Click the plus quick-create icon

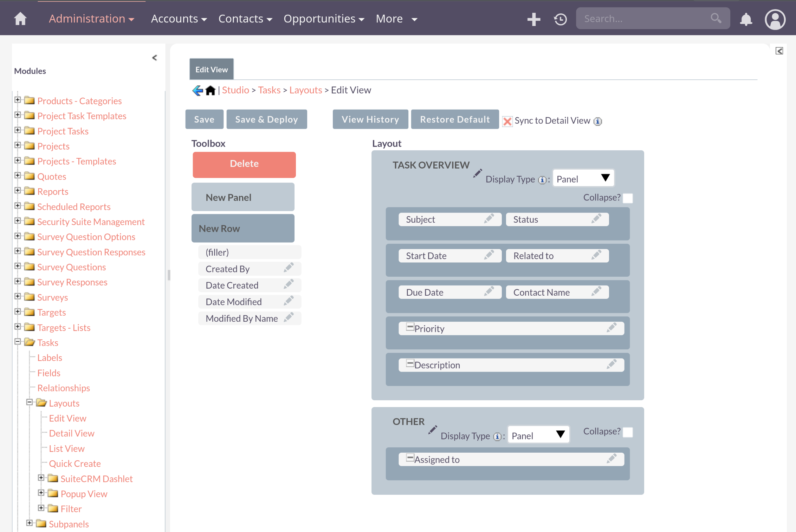533,19
